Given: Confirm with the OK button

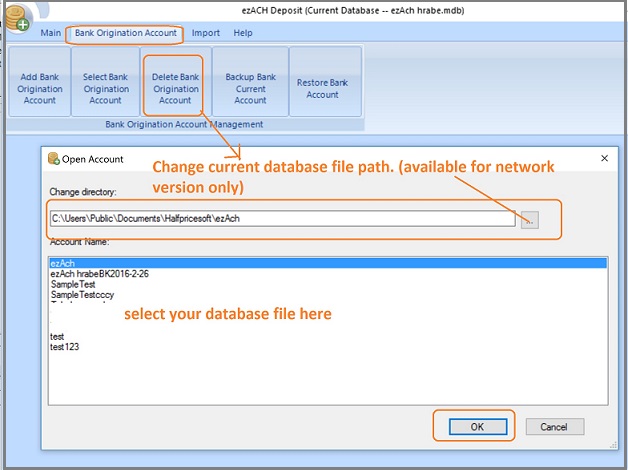Looking at the screenshot, I should [475, 426].
